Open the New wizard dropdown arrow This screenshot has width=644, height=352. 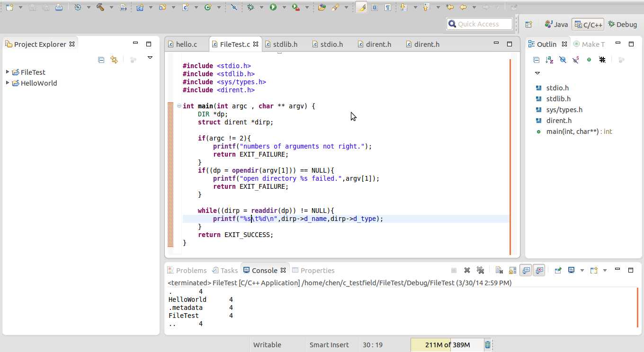click(x=20, y=7)
